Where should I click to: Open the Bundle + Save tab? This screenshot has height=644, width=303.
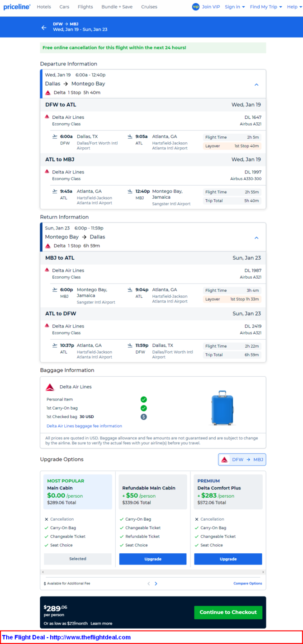pyautogui.click(x=117, y=7)
